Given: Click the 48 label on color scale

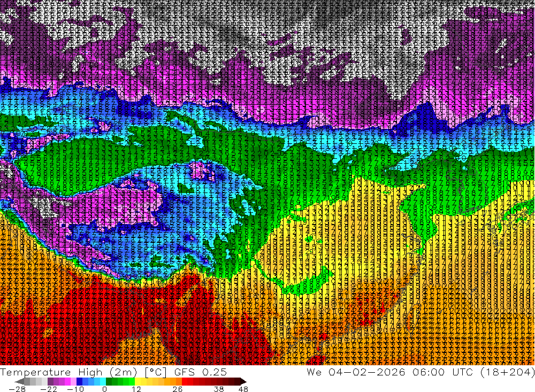Looking at the screenshot, I should point(243,389).
